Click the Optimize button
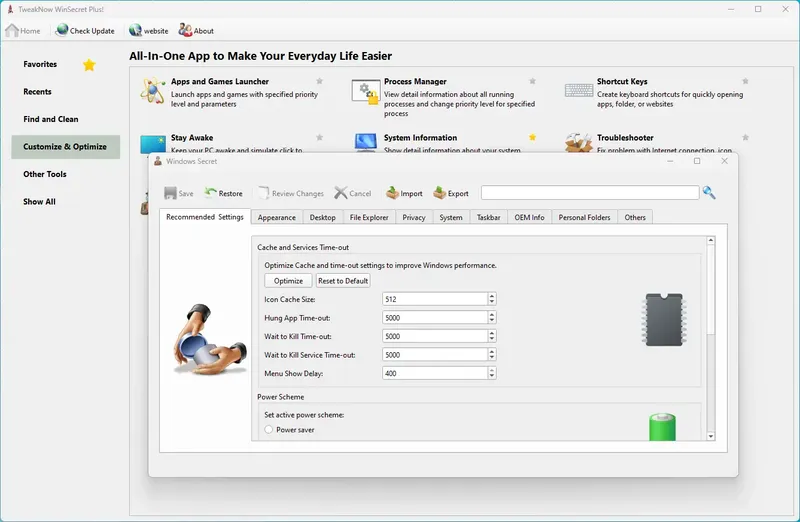 click(x=288, y=281)
